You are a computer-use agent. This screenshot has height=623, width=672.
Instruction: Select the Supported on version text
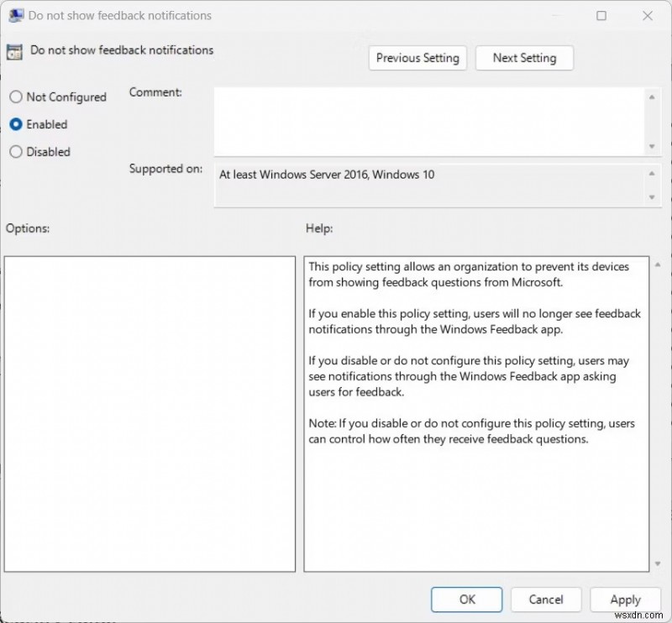328,175
